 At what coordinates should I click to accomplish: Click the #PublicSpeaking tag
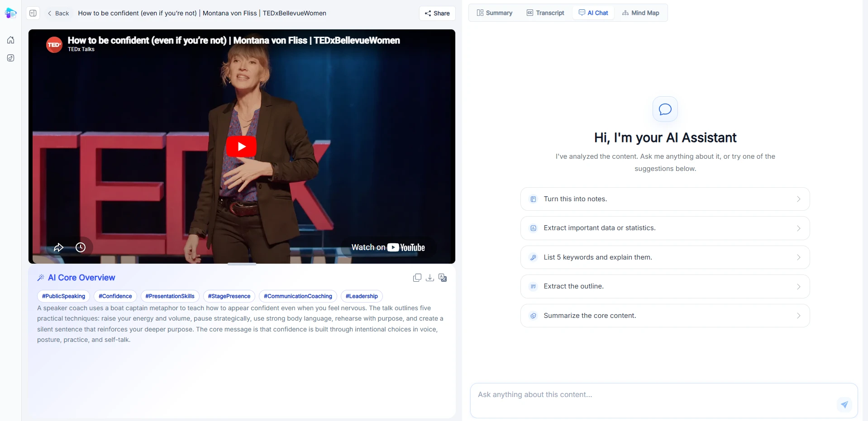(63, 296)
